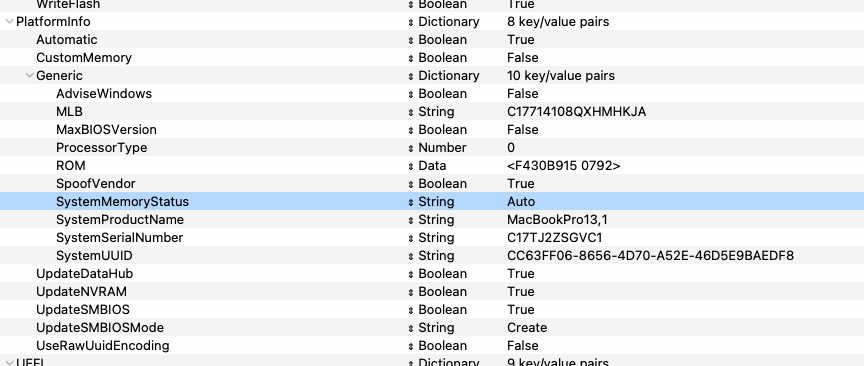Click the True value of UpdateDataHub
Screen dimensions: 864x366
[x=521, y=273]
